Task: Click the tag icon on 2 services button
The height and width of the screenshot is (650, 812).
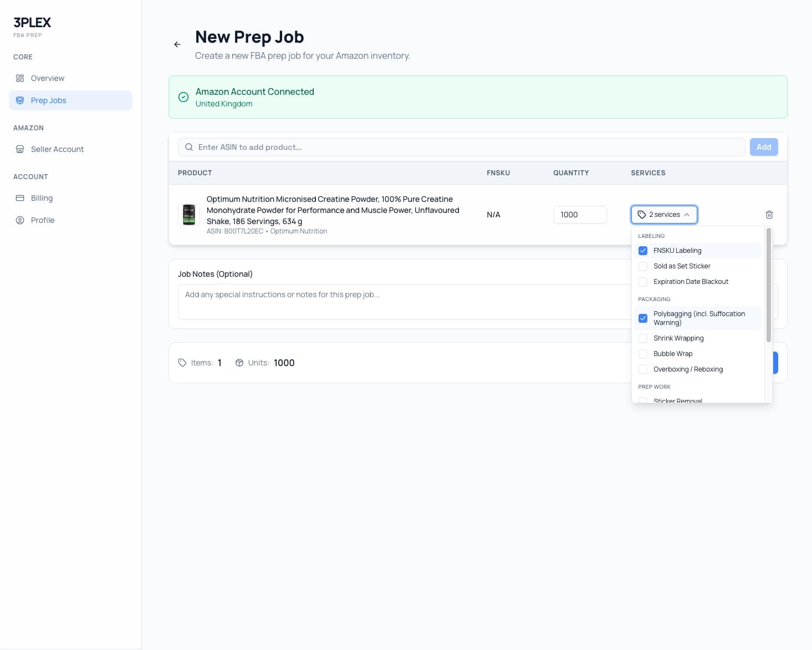Action: pos(641,215)
